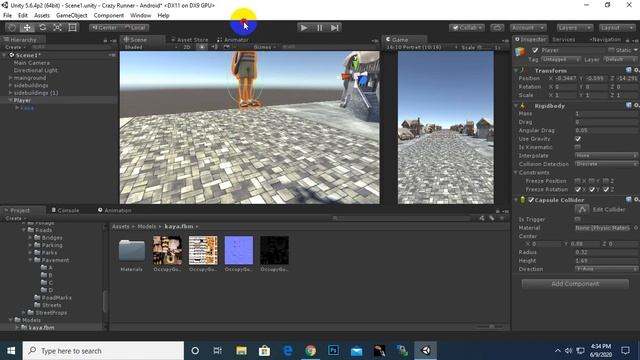
Task: Open the Account dropdown
Action: tap(528, 28)
